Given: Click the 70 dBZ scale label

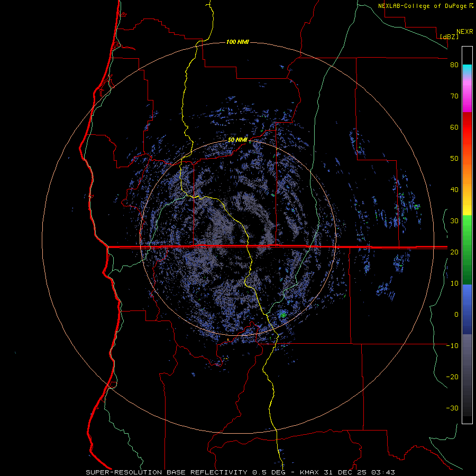Looking at the screenshot, I should (454, 96).
